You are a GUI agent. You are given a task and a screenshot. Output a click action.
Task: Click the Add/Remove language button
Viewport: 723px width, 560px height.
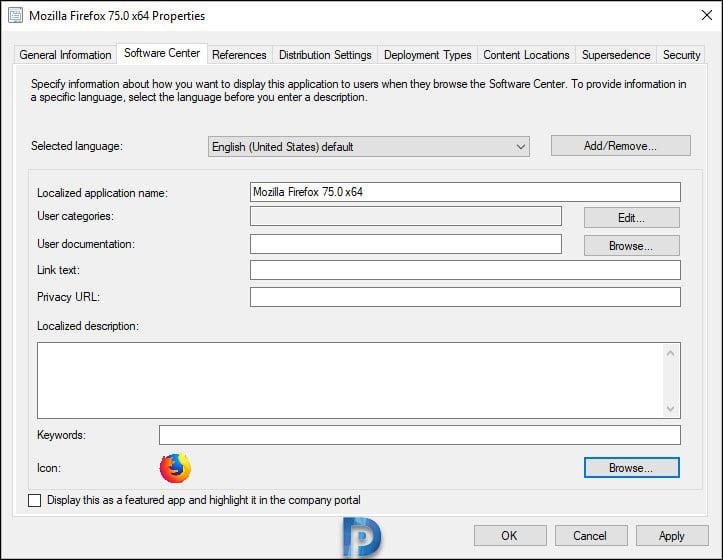coord(620,146)
